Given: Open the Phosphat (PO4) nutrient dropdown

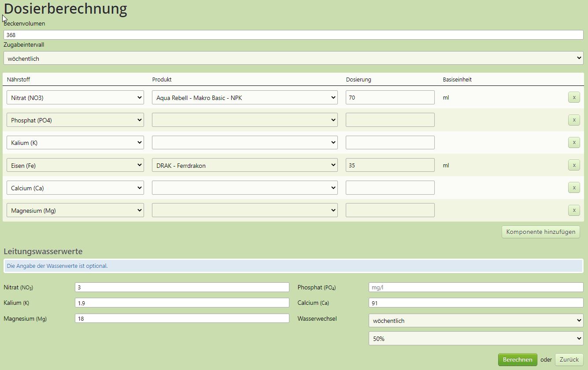Looking at the screenshot, I should (x=75, y=120).
